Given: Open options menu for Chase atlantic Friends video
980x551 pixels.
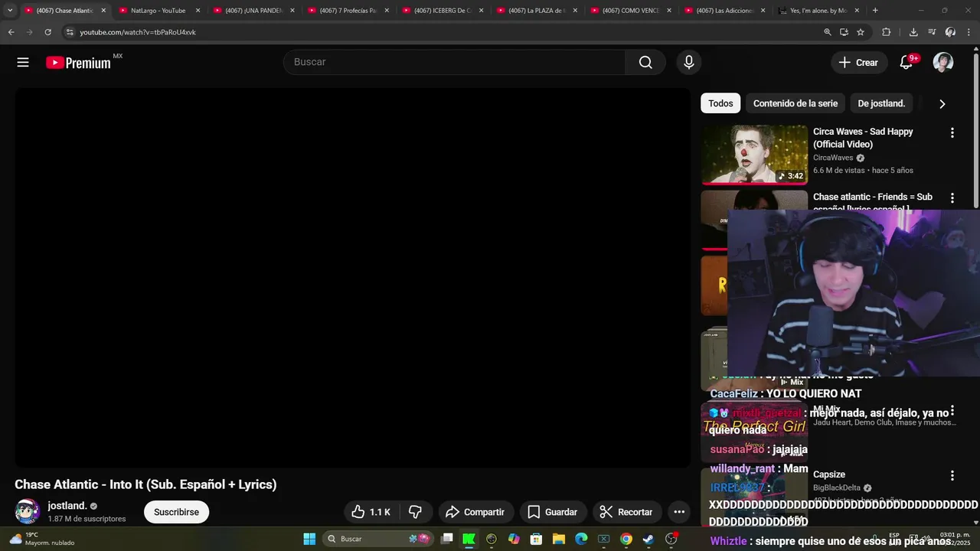Looking at the screenshot, I should (952, 198).
